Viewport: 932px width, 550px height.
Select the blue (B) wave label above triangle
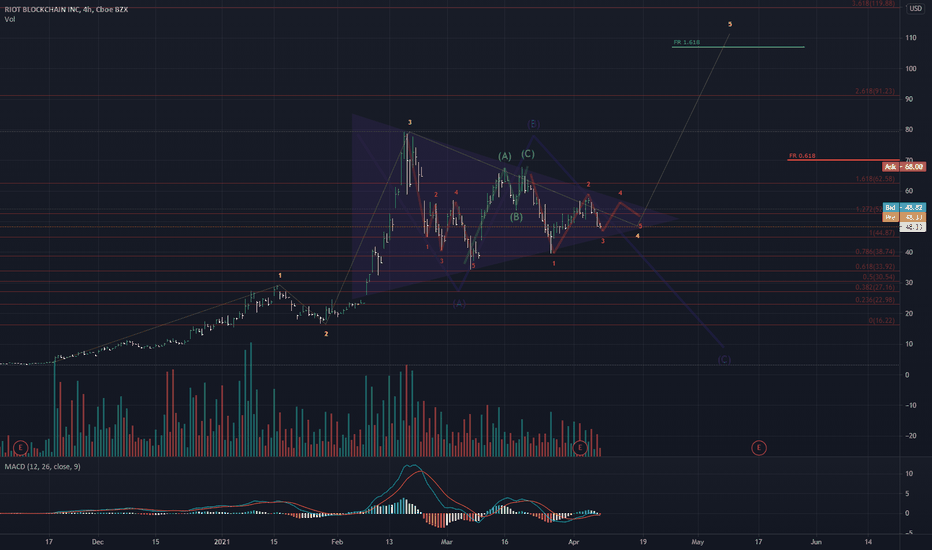533,124
